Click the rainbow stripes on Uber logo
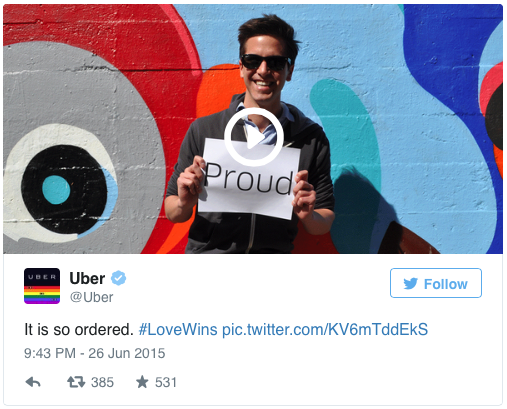 (42, 295)
